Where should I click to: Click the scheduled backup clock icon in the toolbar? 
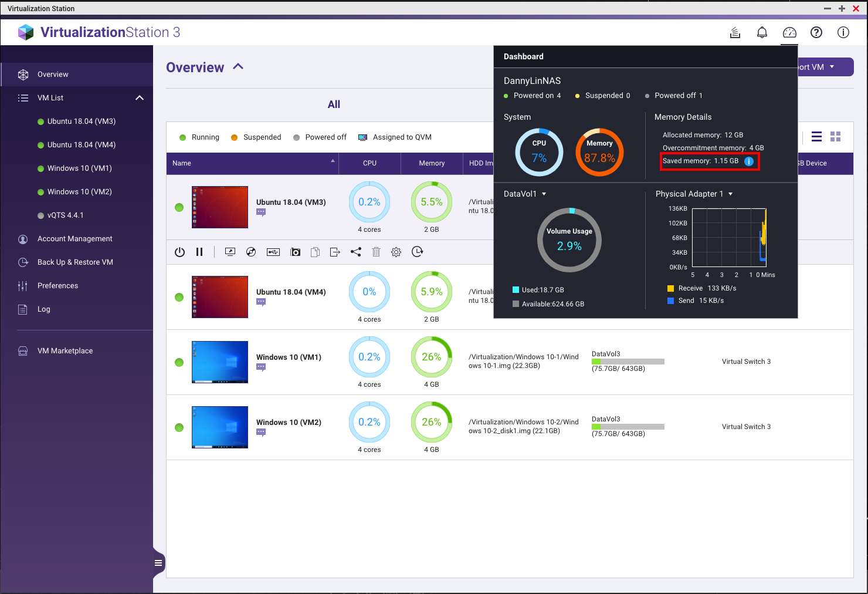click(x=417, y=252)
